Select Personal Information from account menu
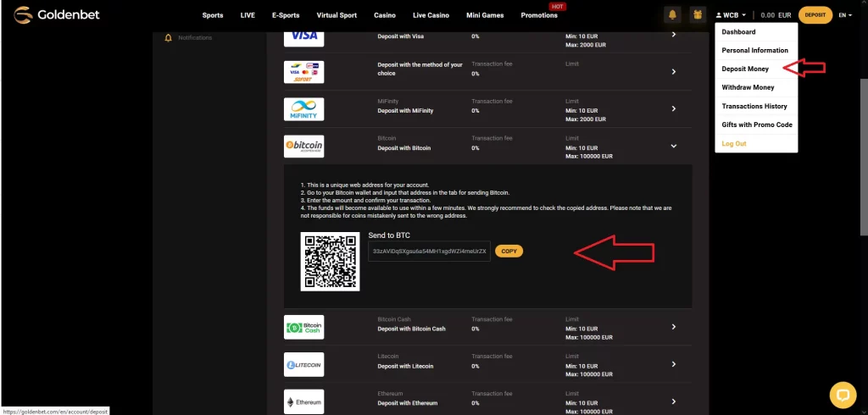 [x=756, y=50]
